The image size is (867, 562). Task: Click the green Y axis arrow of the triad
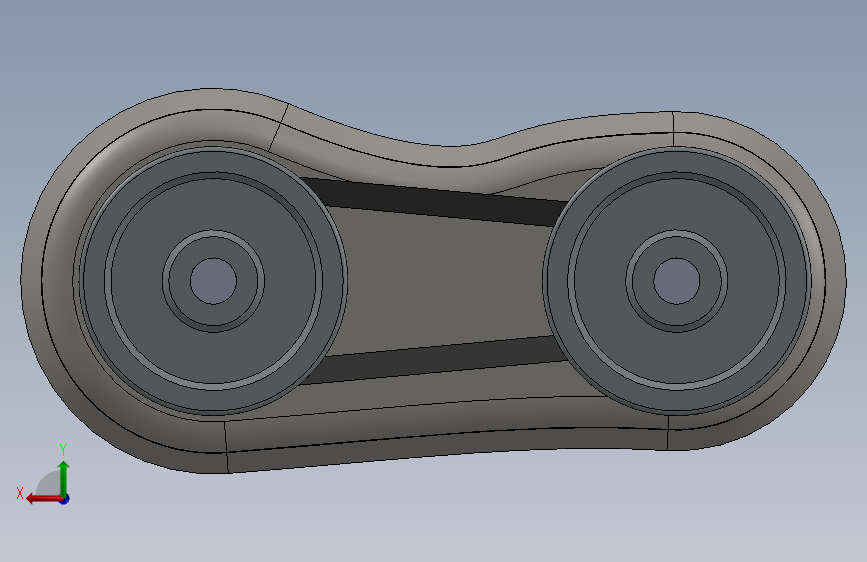64,478
